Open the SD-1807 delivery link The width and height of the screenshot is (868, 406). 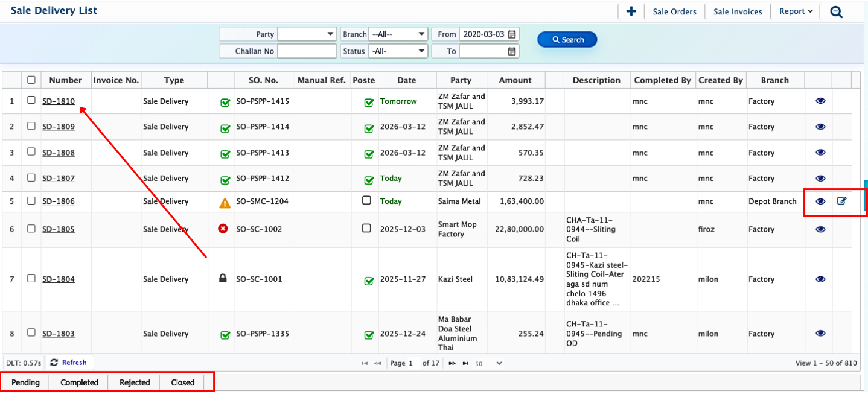pyautogui.click(x=59, y=179)
